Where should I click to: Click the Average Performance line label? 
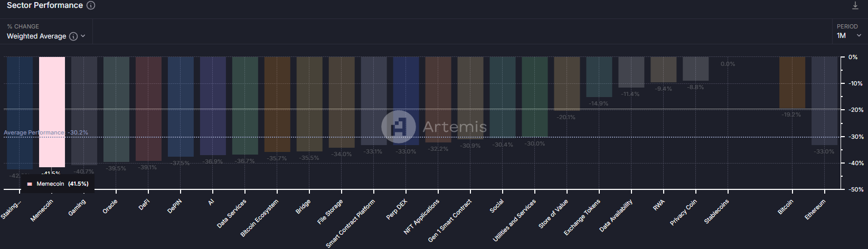point(34,133)
